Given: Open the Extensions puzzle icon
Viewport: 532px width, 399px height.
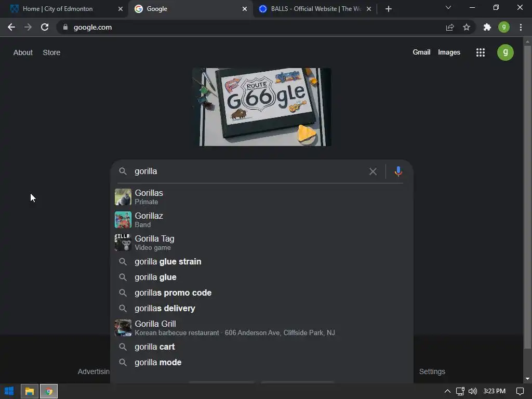Looking at the screenshot, I should point(487,27).
